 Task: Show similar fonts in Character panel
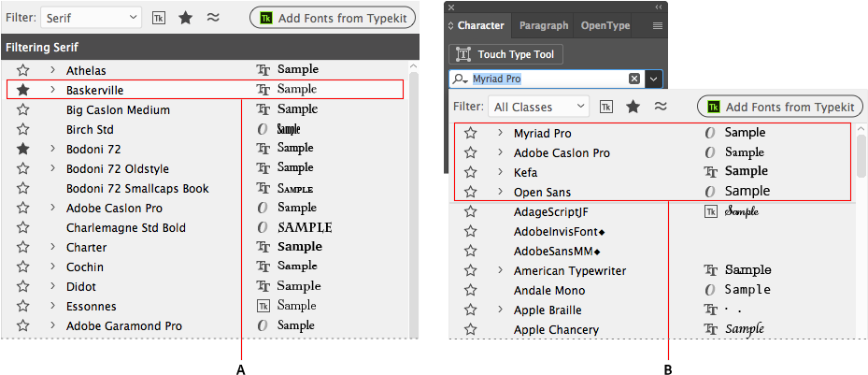(x=660, y=107)
